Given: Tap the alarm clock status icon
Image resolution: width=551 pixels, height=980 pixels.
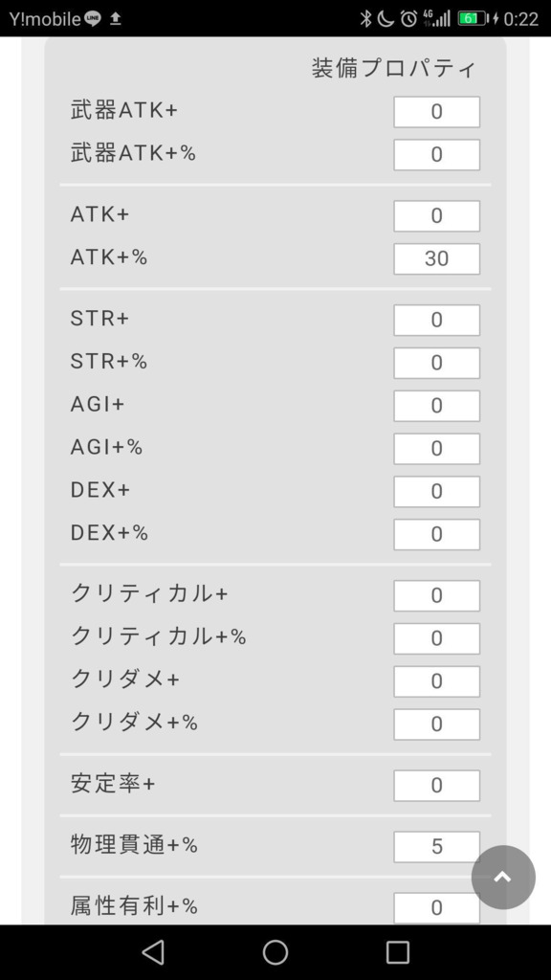Looking at the screenshot, I should tap(408, 19).
